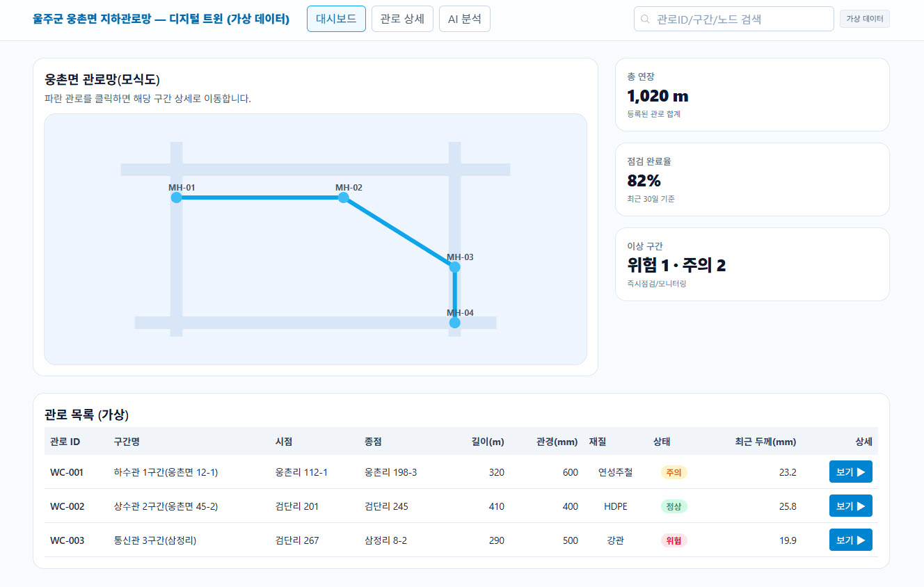
Task: Open the AI 분석 tab
Action: click(465, 19)
